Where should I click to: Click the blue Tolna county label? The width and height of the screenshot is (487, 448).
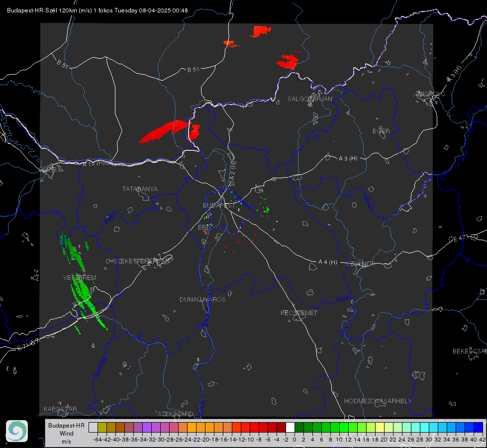(x=202, y=408)
